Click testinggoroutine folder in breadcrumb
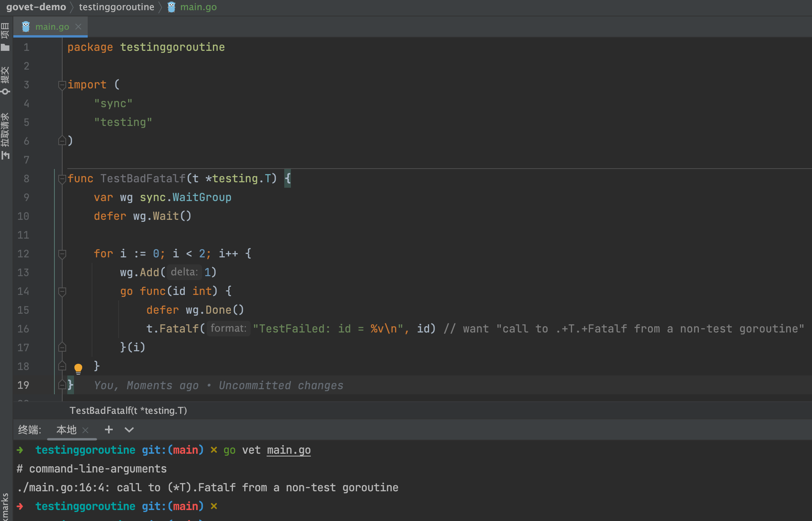This screenshot has height=521, width=812. pos(116,7)
